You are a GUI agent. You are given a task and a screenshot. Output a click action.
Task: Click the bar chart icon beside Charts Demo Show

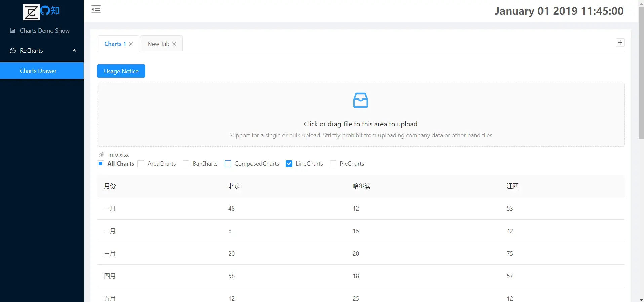(x=13, y=31)
